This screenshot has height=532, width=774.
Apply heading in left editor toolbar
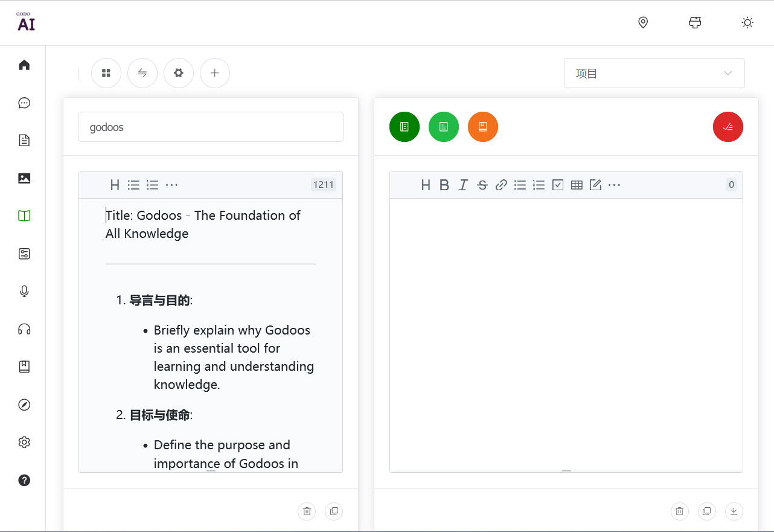(115, 185)
